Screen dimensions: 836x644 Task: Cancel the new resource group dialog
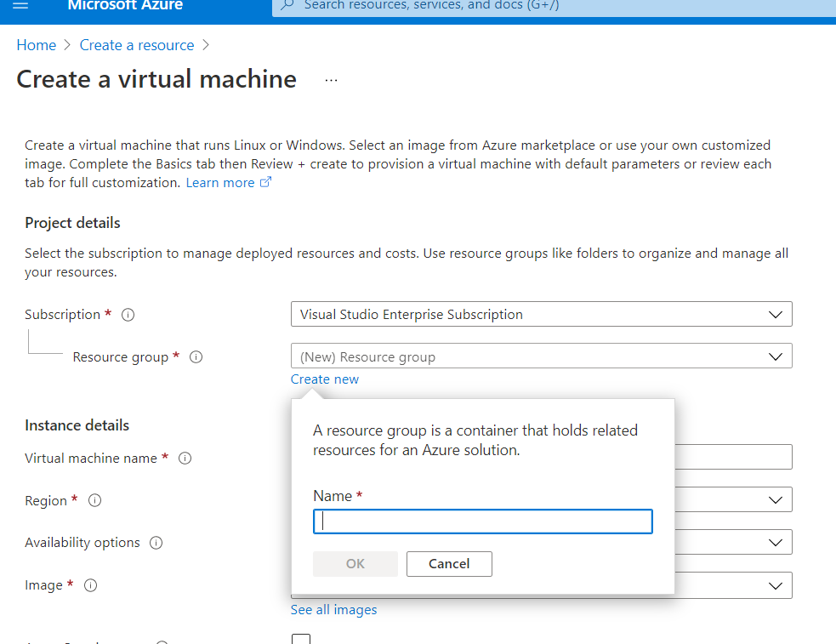449,563
